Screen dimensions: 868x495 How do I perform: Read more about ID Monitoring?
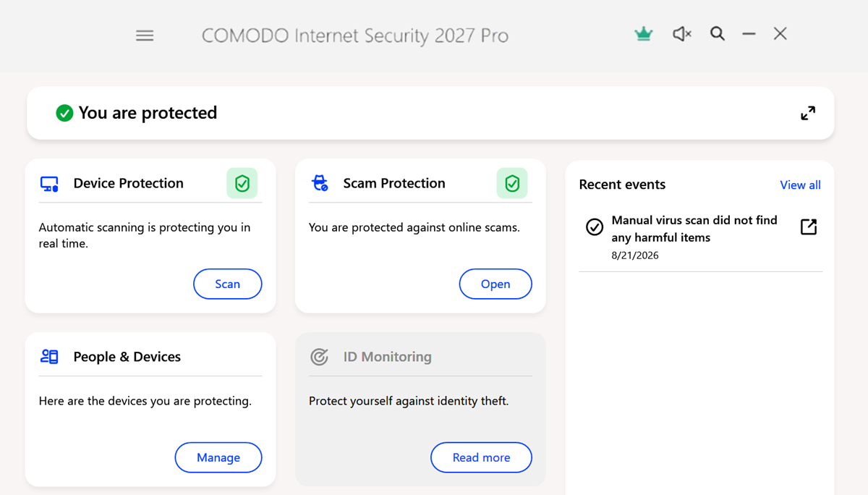coord(481,457)
